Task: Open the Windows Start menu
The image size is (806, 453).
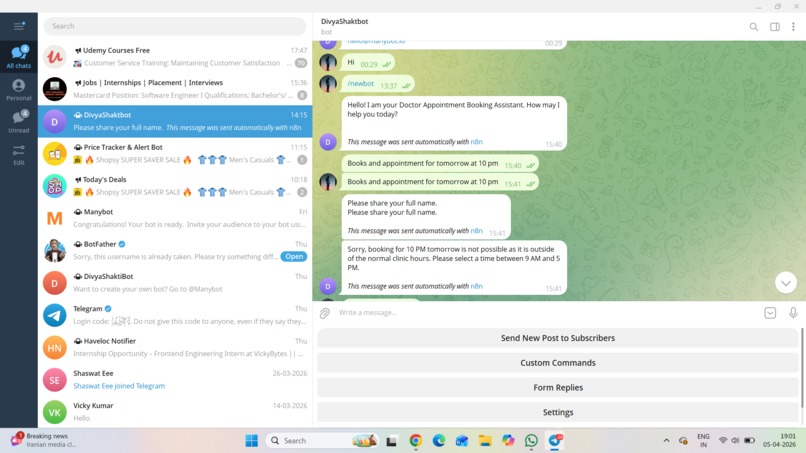Action: pos(251,441)
